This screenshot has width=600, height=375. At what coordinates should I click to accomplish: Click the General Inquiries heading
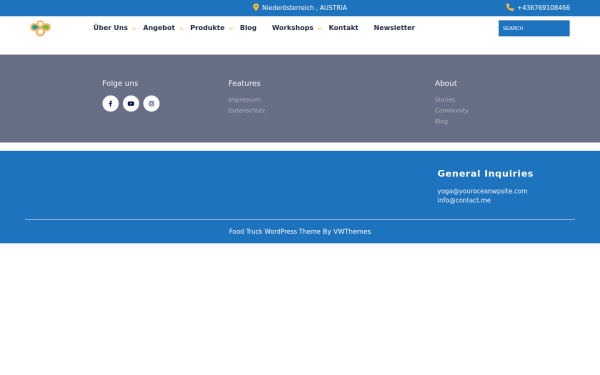[486, 174]
